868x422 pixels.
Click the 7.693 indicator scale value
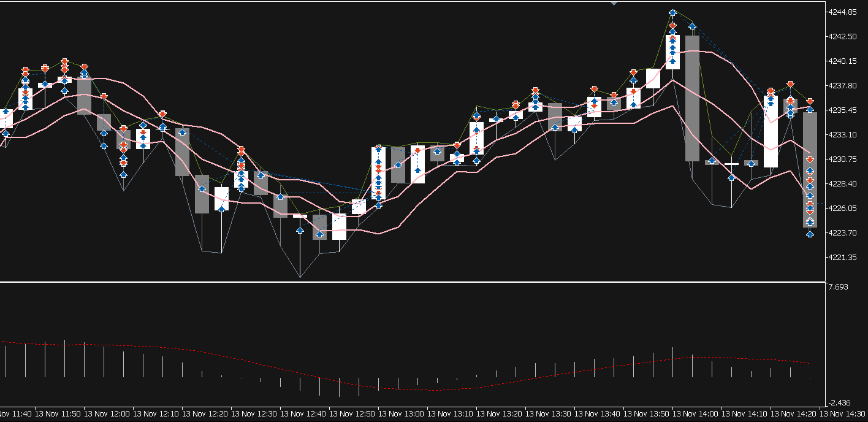838,287
